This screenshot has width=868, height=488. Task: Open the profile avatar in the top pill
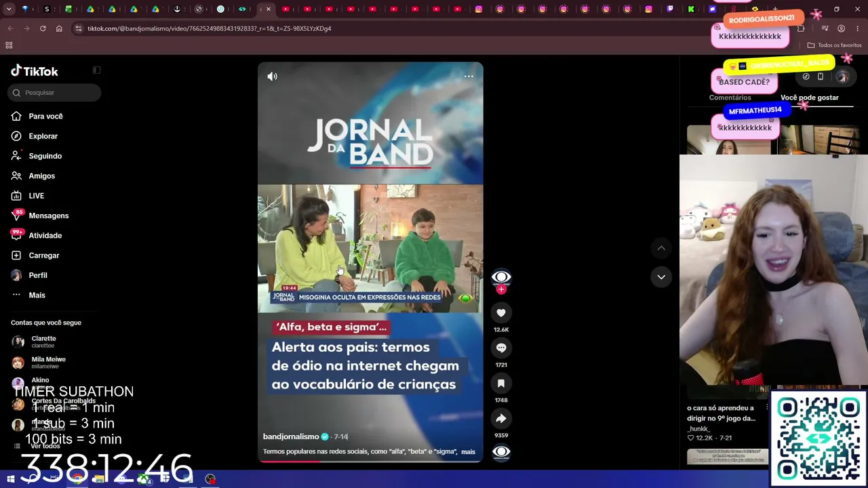[x=842, y=77]
